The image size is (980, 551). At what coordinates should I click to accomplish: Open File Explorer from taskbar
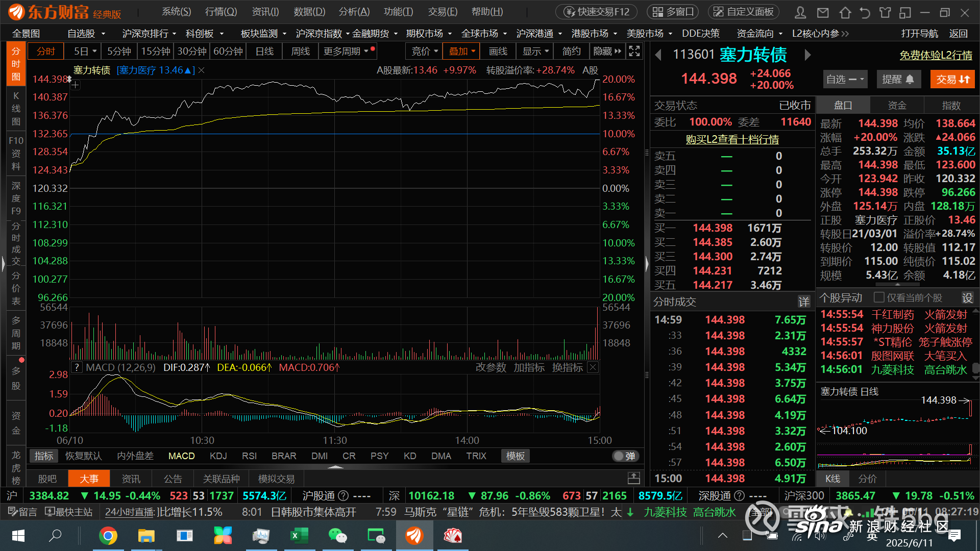(x=146, y=536)
